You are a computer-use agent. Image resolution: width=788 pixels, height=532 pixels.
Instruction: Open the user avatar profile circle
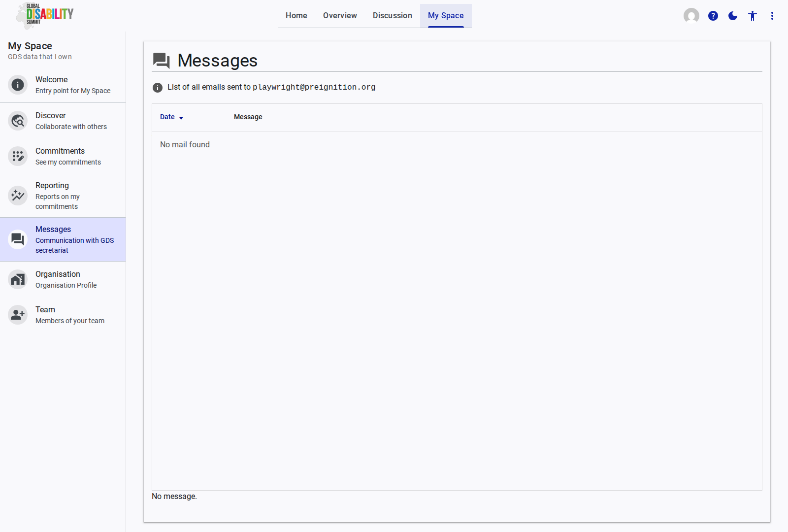pyautogui.click(x=691, y=15)
